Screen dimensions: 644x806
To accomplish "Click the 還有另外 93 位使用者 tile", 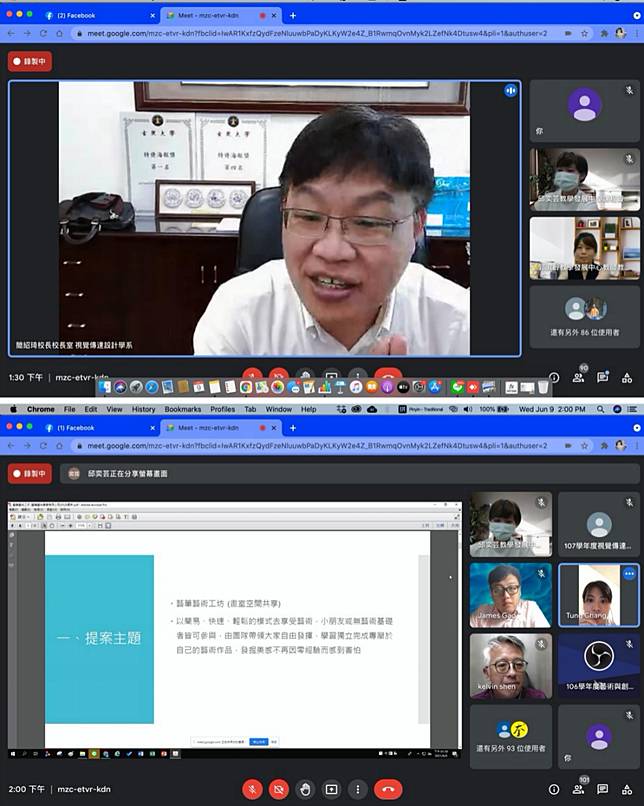I will coord(510,737).
